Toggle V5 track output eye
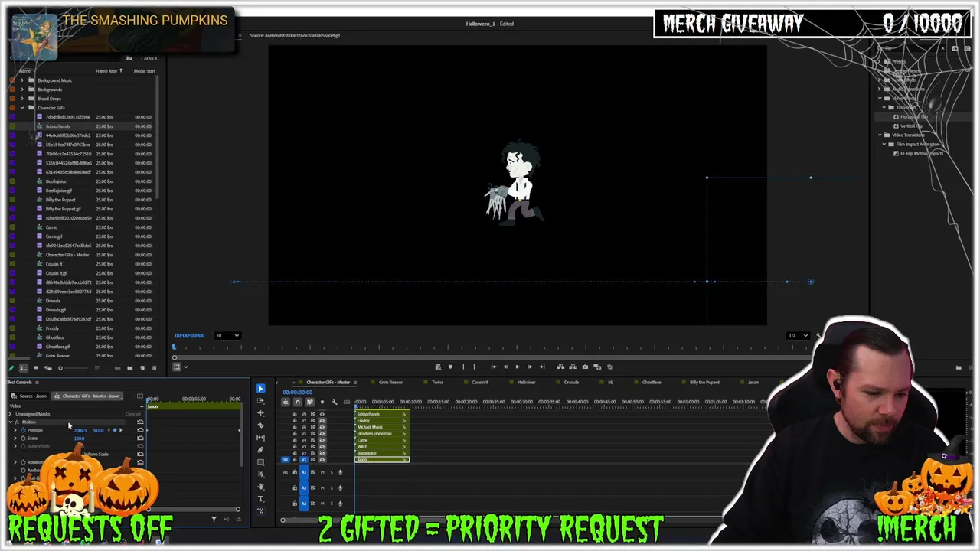Image resolution: width=980 pixels, height=551 pixels. tap(322, 434)
